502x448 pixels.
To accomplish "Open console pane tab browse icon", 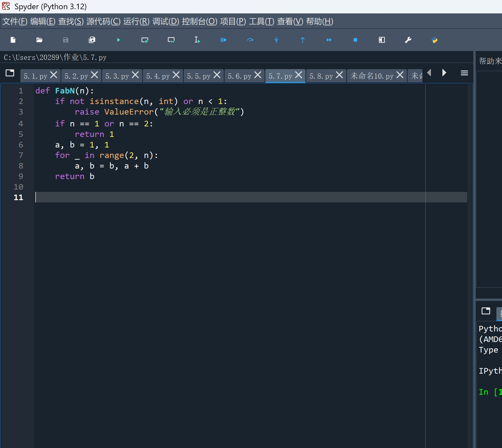I will (486, 311).
